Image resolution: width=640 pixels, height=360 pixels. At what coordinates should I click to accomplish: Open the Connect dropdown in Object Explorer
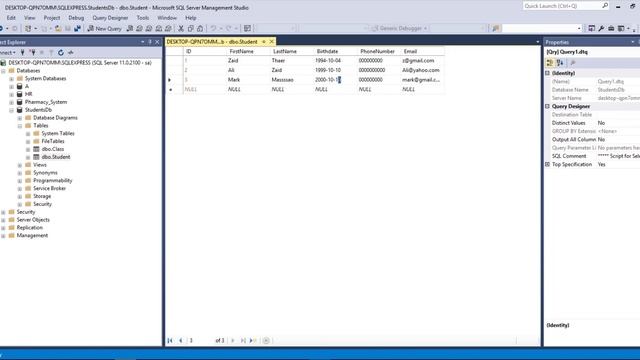tap(7, 53)
